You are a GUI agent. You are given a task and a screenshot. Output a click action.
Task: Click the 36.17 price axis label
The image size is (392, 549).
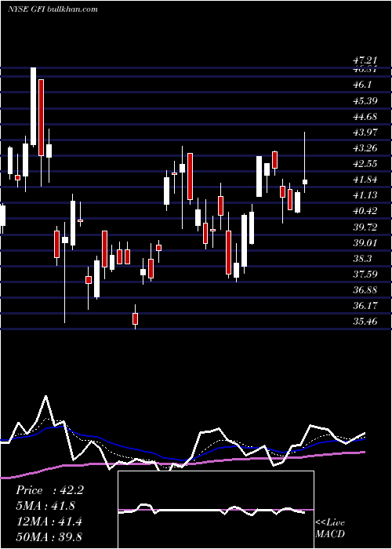[x=365, y=306]
